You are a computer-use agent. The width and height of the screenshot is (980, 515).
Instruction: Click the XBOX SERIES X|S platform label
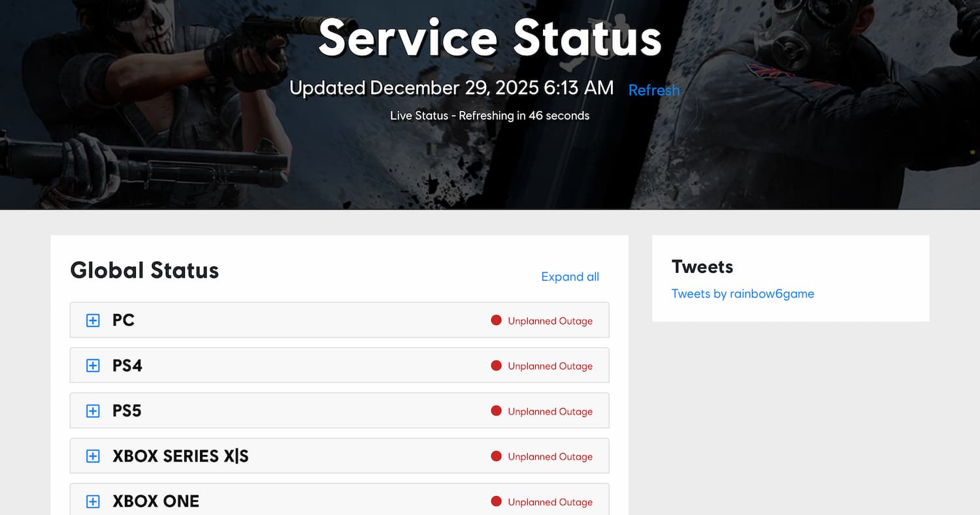[x=180, y=456]
